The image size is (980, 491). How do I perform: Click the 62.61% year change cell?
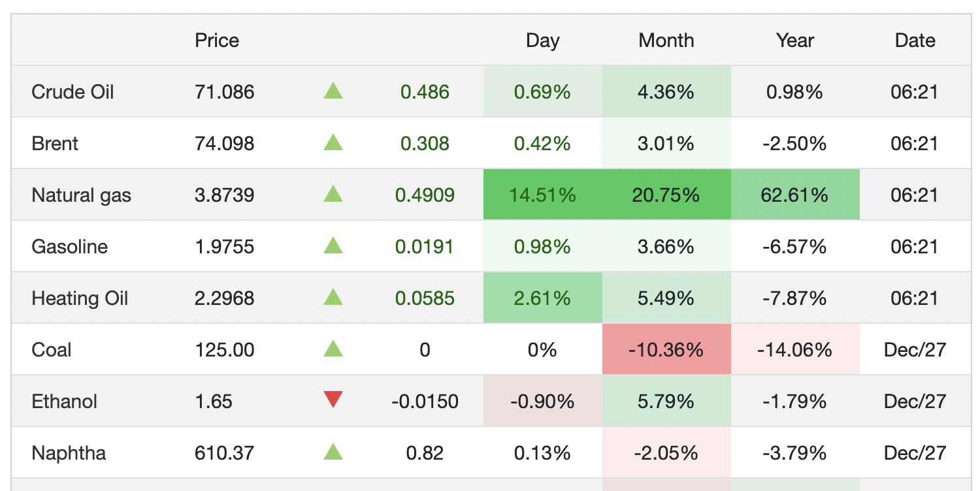pos(795,195)
